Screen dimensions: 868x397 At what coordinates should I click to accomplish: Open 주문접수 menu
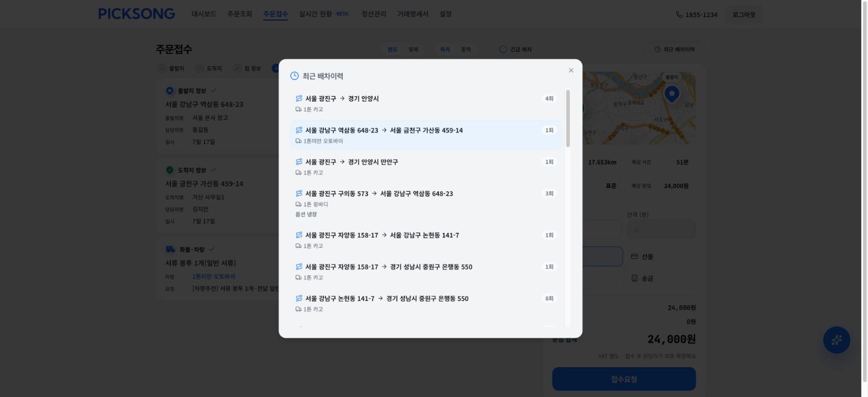pyautogui.click(x=275, y=14)
